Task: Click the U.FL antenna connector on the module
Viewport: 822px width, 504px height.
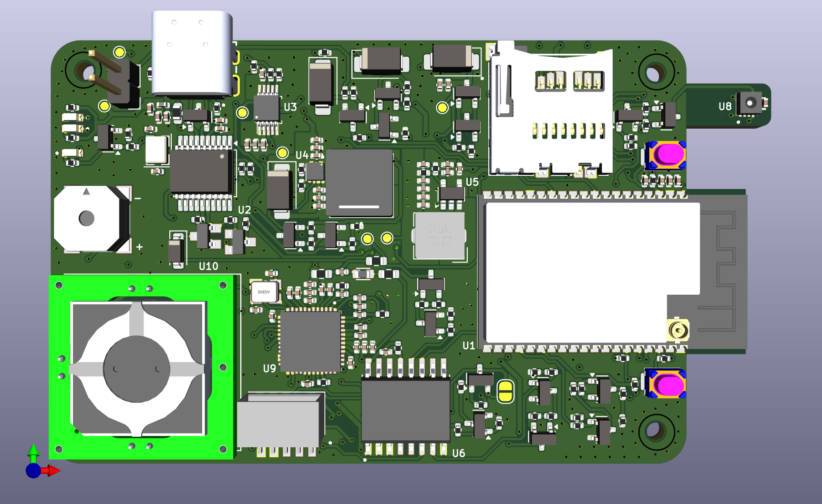Action: coord(678,329)
